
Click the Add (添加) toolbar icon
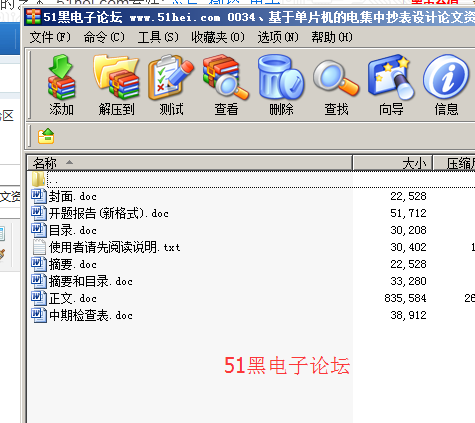point(62,77)
